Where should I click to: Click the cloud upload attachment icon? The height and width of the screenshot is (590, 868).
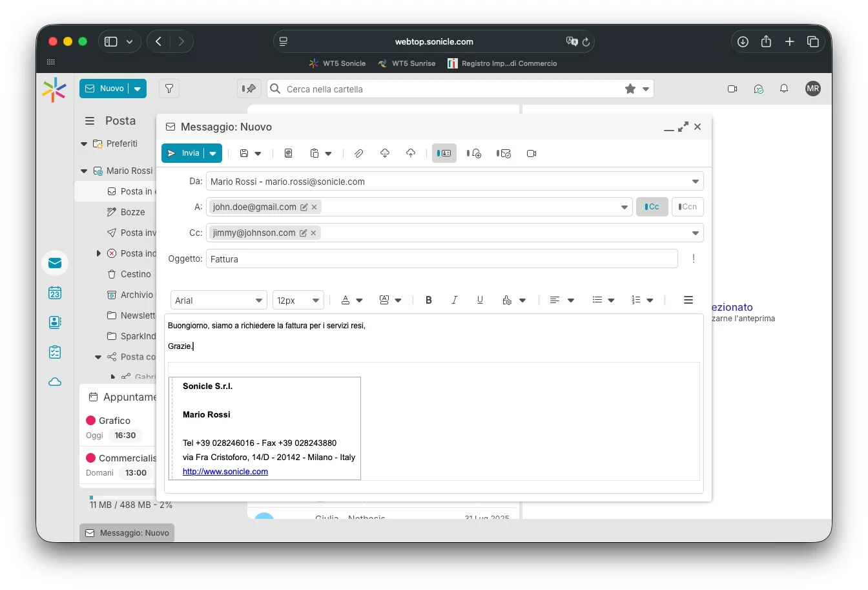point(411,153)
